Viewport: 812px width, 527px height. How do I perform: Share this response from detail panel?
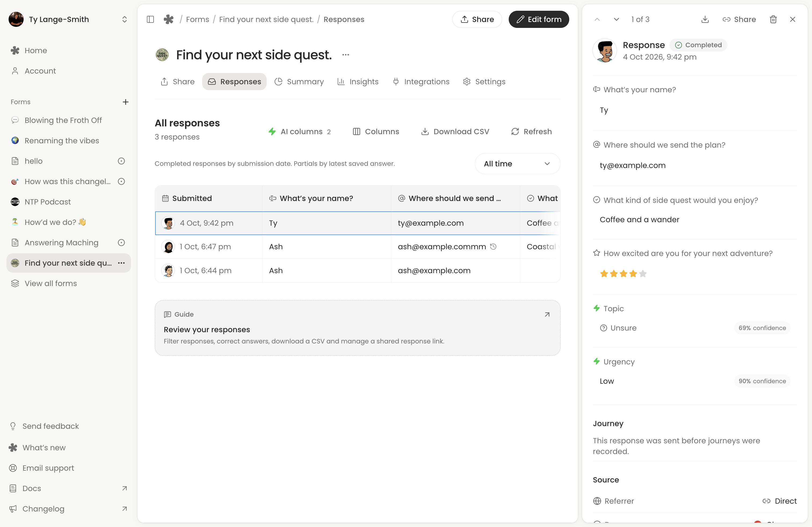739,19
